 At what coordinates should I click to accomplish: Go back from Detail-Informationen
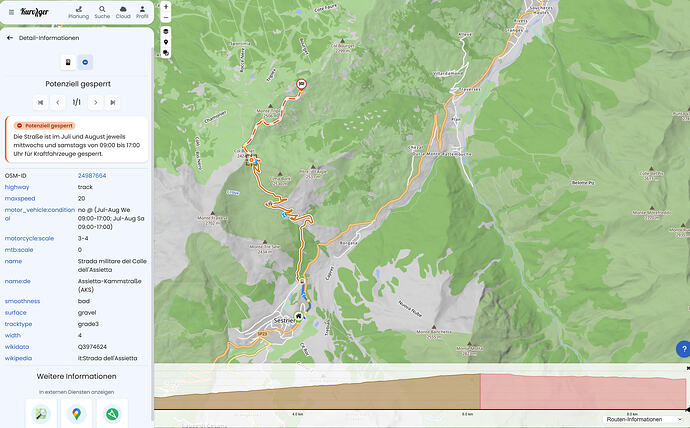tap(10, 38)
